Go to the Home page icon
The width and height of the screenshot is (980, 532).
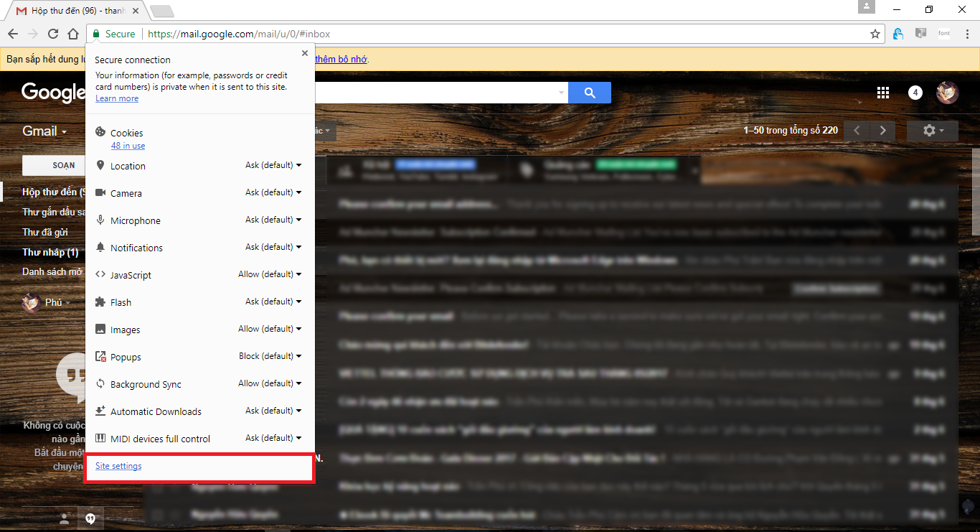point(73,34)
